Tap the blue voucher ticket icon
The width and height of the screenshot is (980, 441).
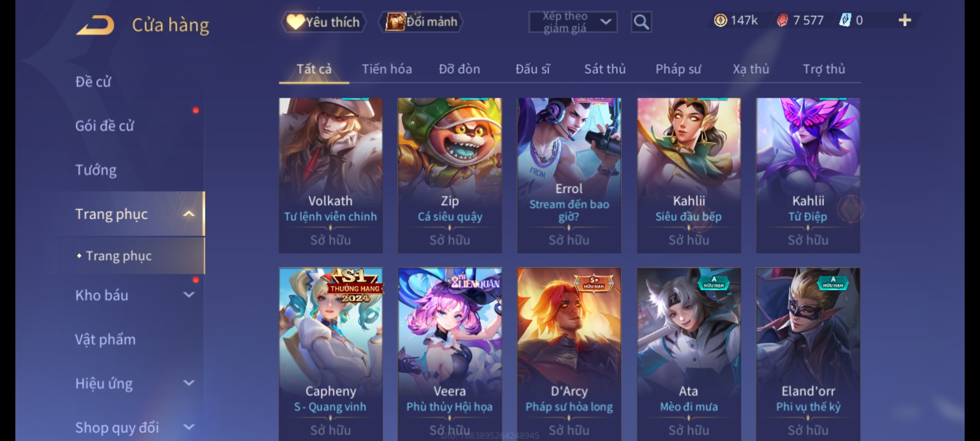point(845,20)
